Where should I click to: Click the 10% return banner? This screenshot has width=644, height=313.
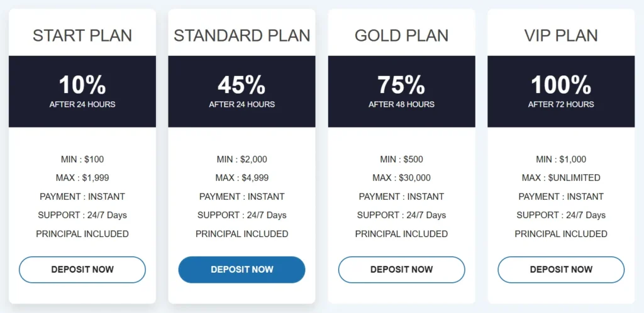coord(82,85)
